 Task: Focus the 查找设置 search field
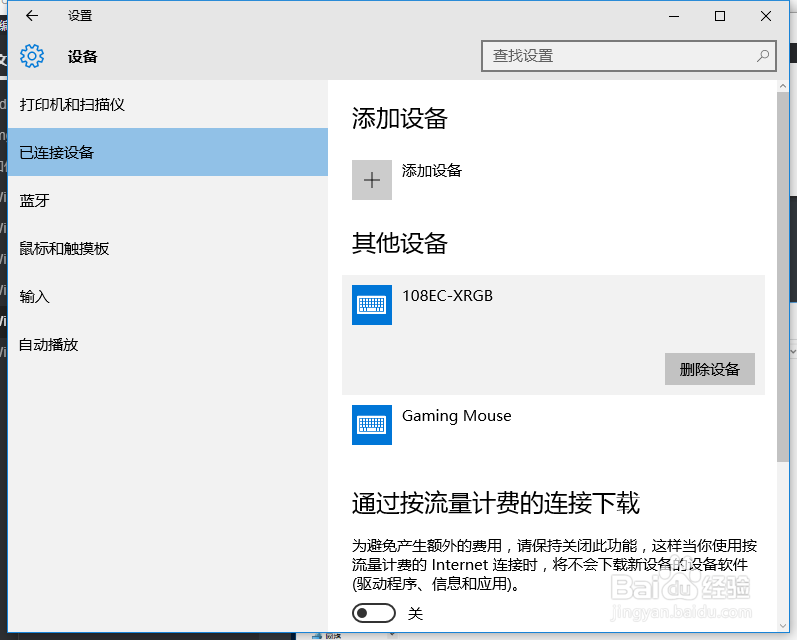tap(628, 56)
